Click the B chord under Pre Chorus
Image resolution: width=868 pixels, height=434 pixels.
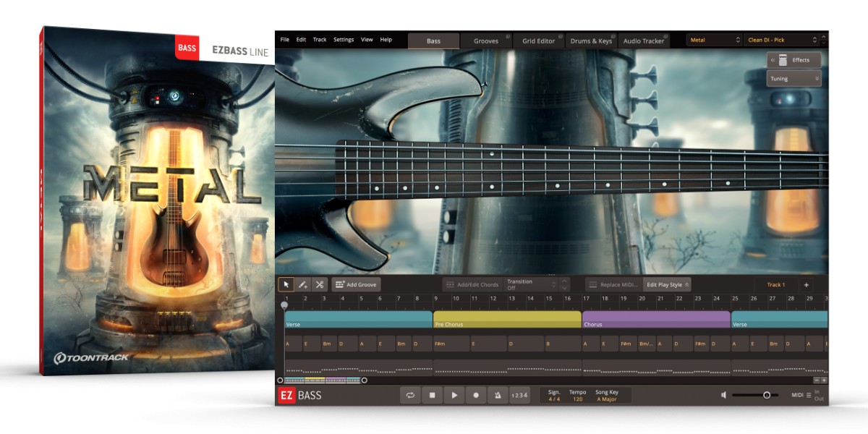563,344
